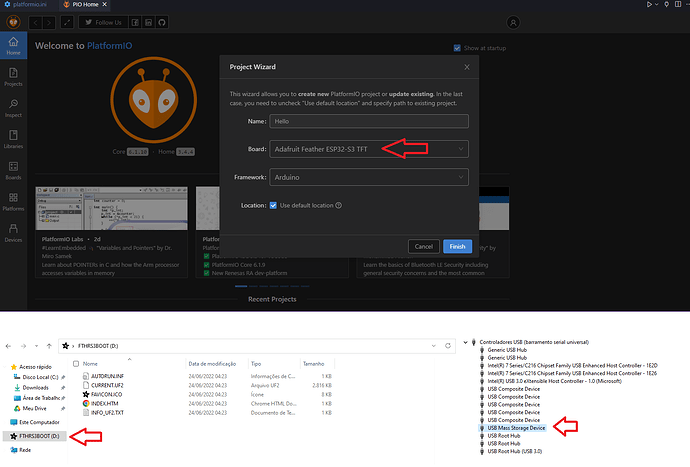Select the AUTORUN.INF file
The width and height of the screenshot is (690, 467).
pos(107,376)
